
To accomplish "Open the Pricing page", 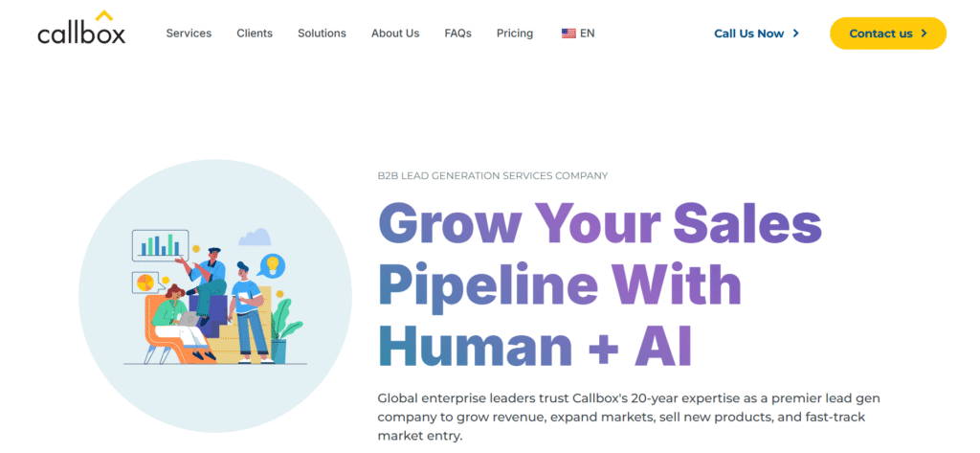I will pyautogui.click(x=515, y=34).
